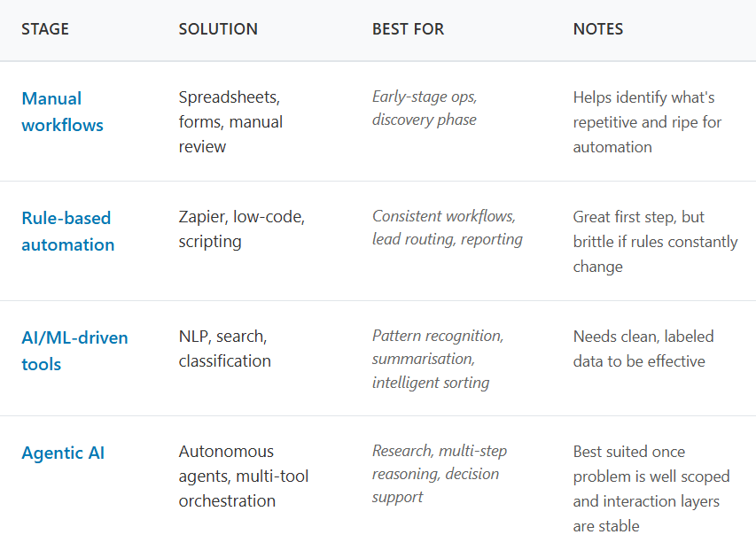This screenshot has width=756, height=550.
Task: Click the SOLUTION column header
Action: point(218,29)
